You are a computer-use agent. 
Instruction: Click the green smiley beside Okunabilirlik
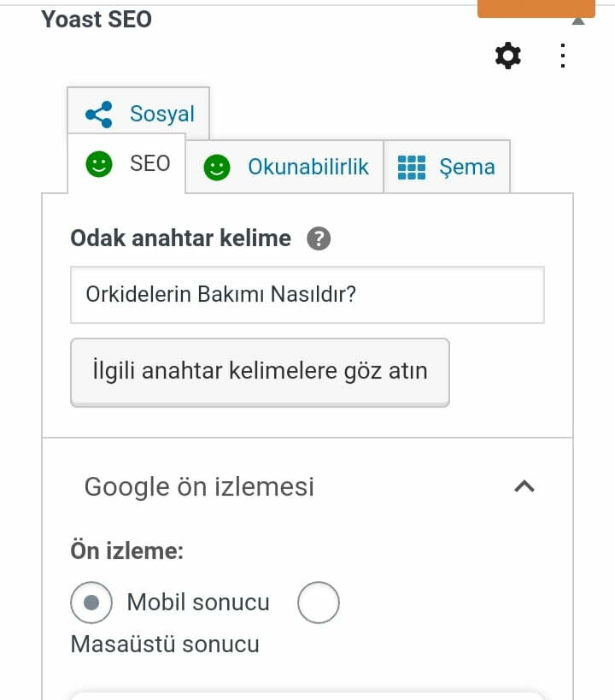217,168
